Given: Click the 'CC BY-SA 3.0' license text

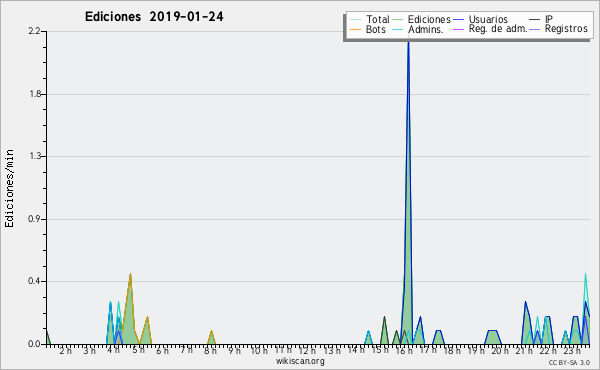Looking at the screenshot, I should click(569, 363).
